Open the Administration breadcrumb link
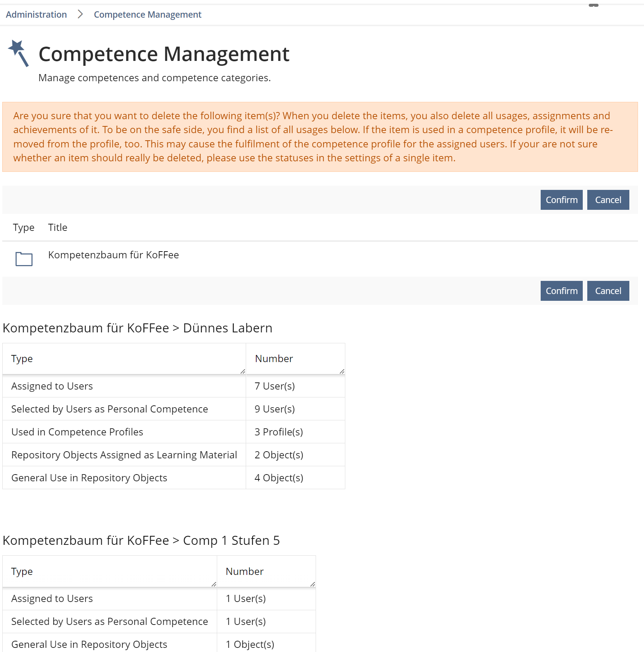644x652 pixels. tap(36, 14)
